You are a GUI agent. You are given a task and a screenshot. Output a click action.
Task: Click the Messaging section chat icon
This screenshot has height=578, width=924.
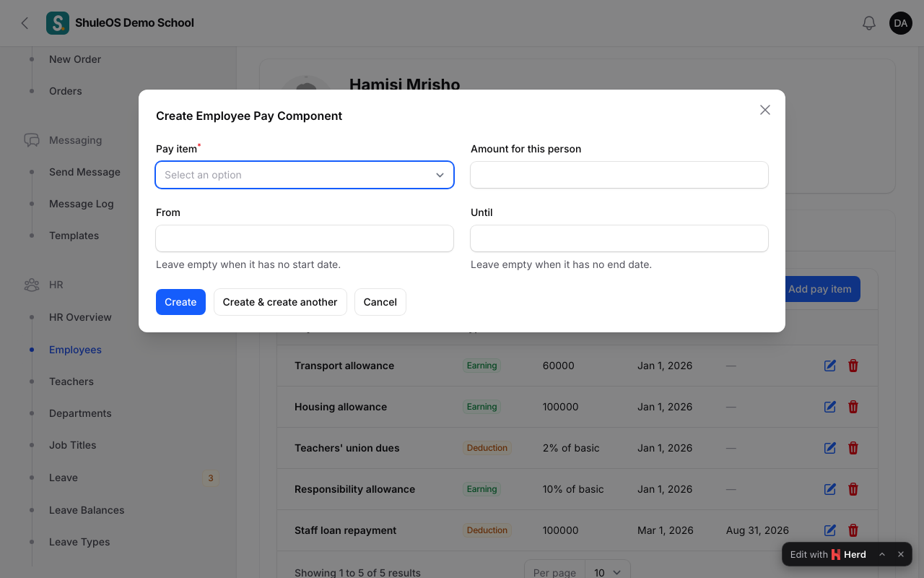[x=32, y=140]
